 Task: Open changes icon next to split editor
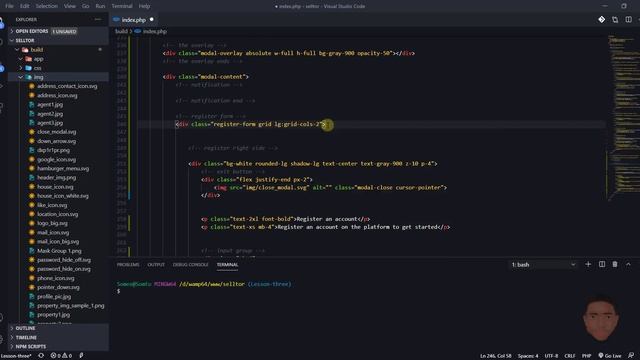[x=615, y=20]
